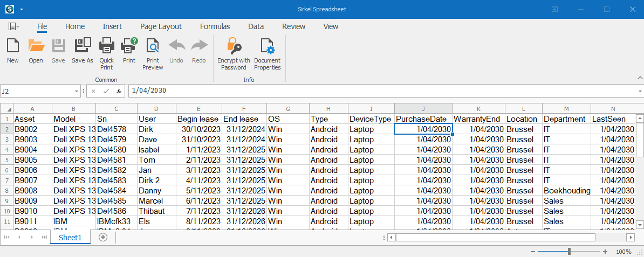Click the select-all corner of the grid
This screenshot has width=644, height=257.
click(x=6, y=108)
